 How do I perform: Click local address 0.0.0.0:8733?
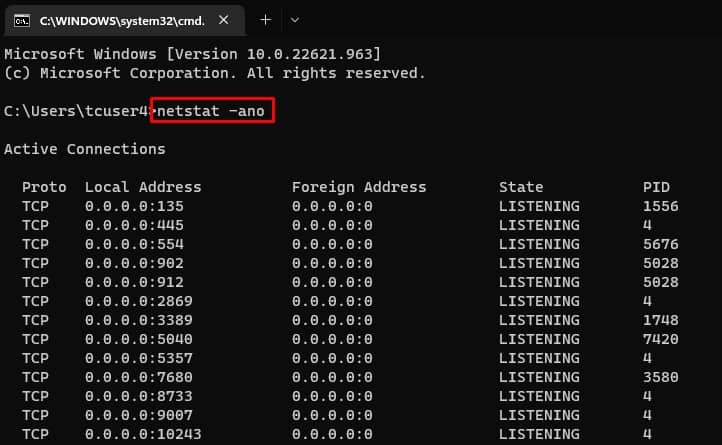coord(139,396)
